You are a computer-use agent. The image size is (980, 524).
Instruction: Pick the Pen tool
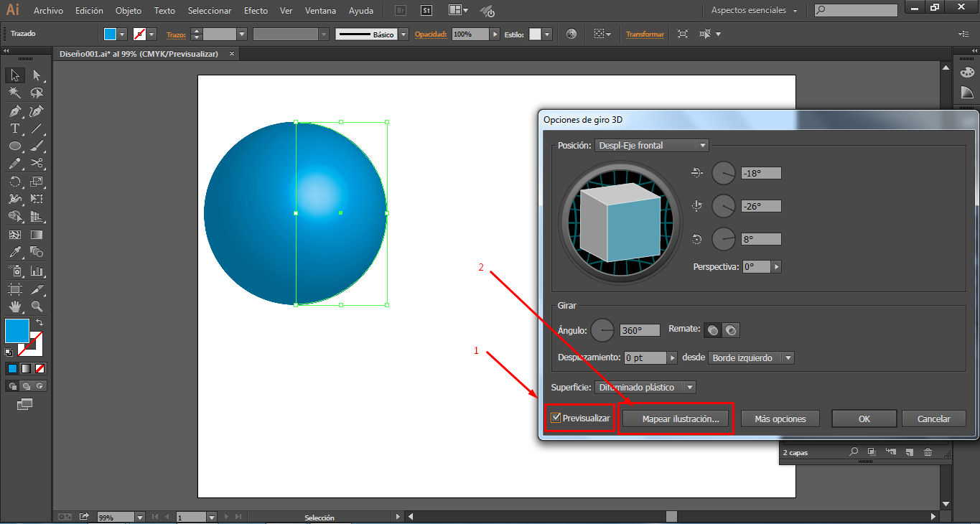(14, 111)
